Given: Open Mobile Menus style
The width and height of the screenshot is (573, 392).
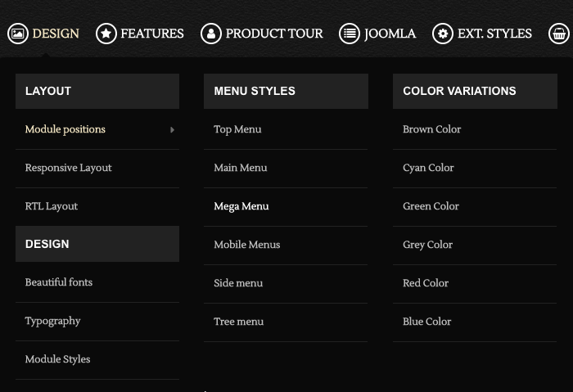Looking at the screenshot, I should click(x=246, y=245).
